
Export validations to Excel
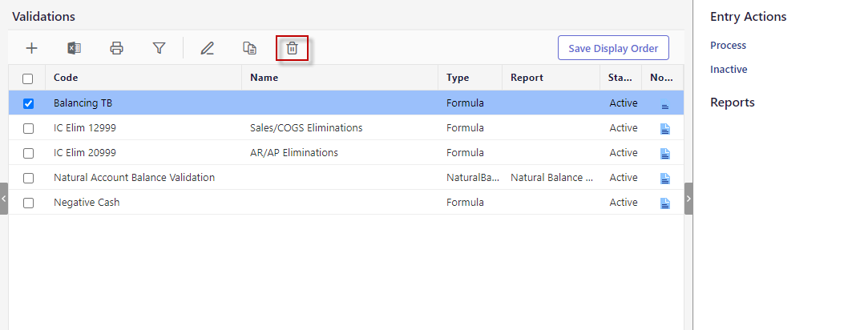pos(75,48)
